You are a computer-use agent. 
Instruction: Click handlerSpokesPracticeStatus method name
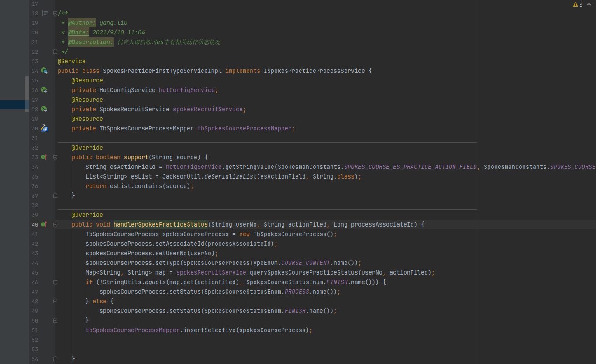click(161, 224)
